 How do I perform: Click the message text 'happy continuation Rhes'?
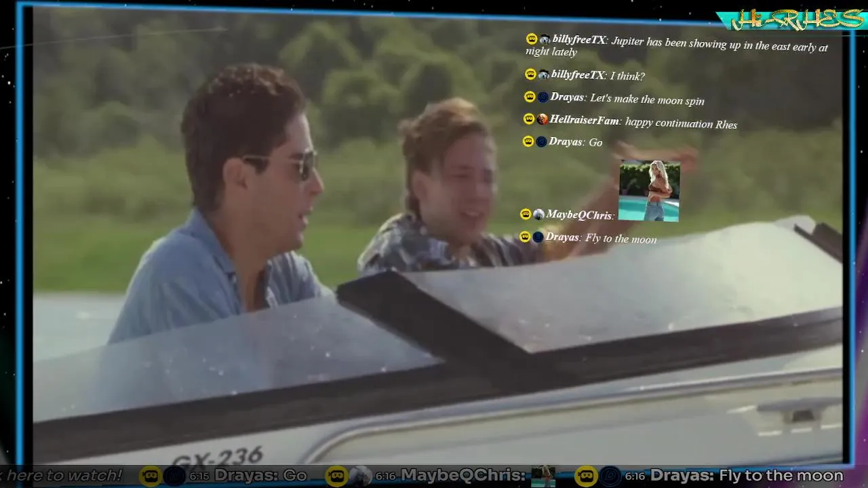(x=681, y=123)
